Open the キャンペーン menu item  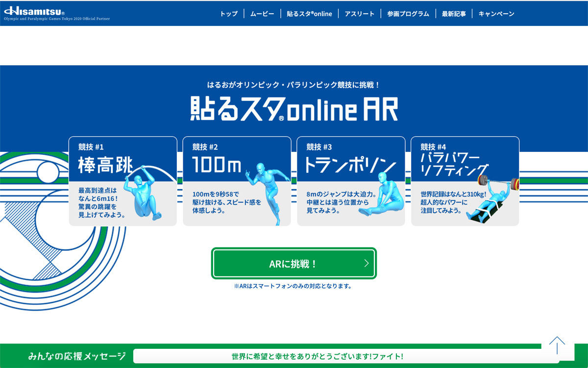[496, 14]
